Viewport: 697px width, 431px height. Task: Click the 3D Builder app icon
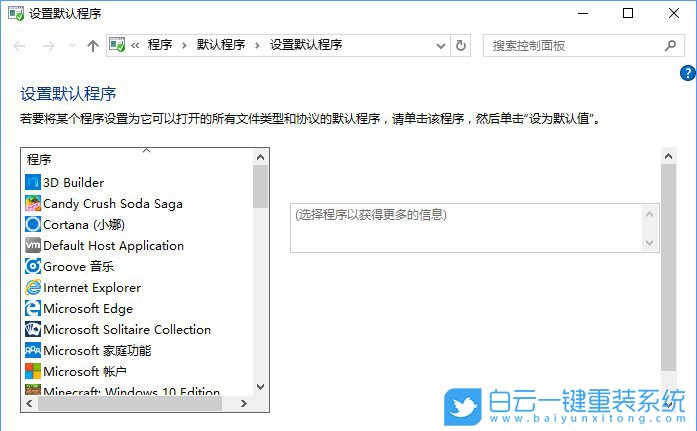tap(32, 182)
